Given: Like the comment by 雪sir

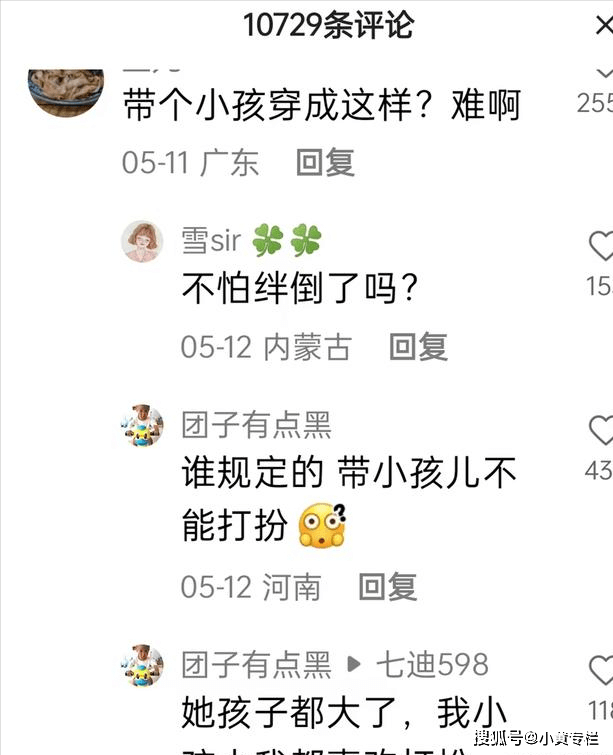Looking at the screenshot, I should [x=601, y=246].
